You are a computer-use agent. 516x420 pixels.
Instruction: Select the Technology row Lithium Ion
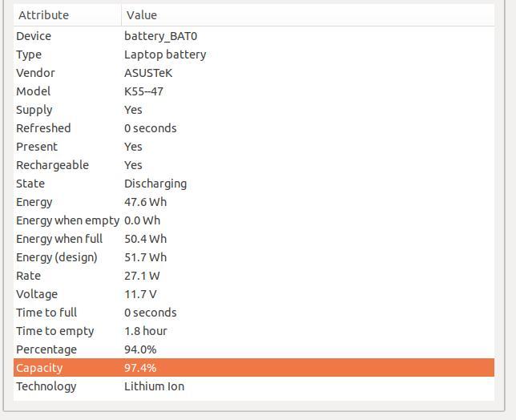pos(254,386)
